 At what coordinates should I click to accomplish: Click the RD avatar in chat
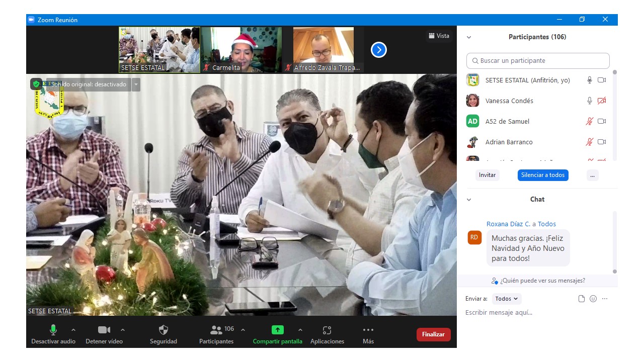[474, 237]
